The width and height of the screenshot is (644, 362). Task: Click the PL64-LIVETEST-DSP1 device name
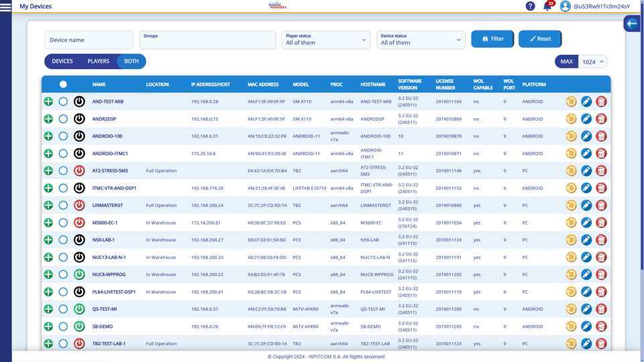[x=114, y=292]
